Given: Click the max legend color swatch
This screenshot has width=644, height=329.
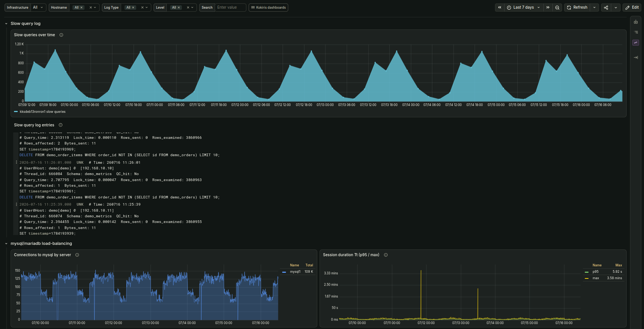Looking at the screenshot, I should pos(587,278).
